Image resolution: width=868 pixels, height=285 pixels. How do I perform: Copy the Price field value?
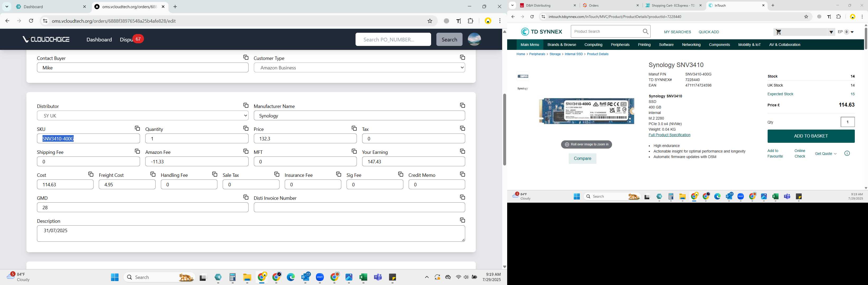[354, 129]
